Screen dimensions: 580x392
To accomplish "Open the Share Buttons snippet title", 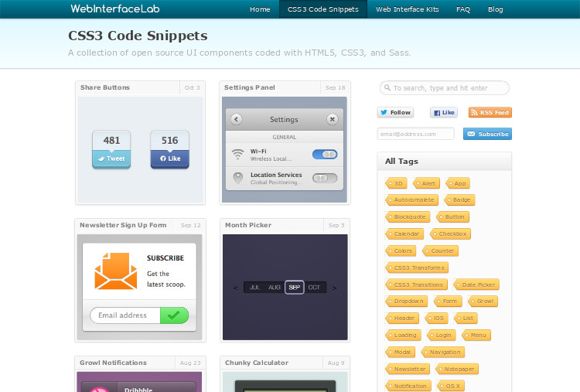I will click(105, 87).
